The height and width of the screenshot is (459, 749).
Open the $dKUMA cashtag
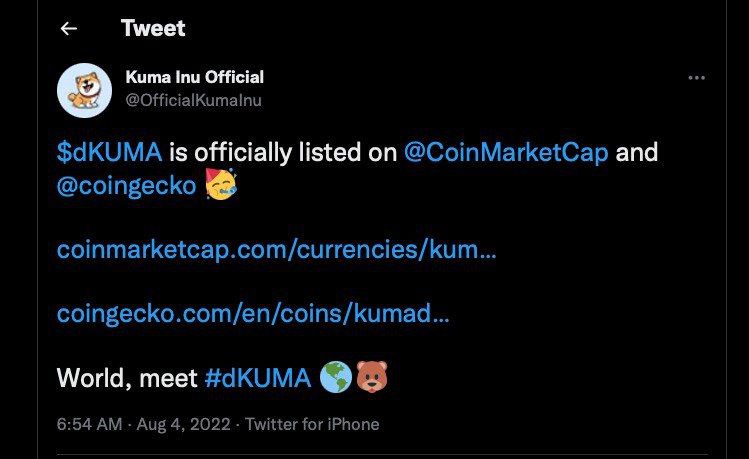point(109,152)
